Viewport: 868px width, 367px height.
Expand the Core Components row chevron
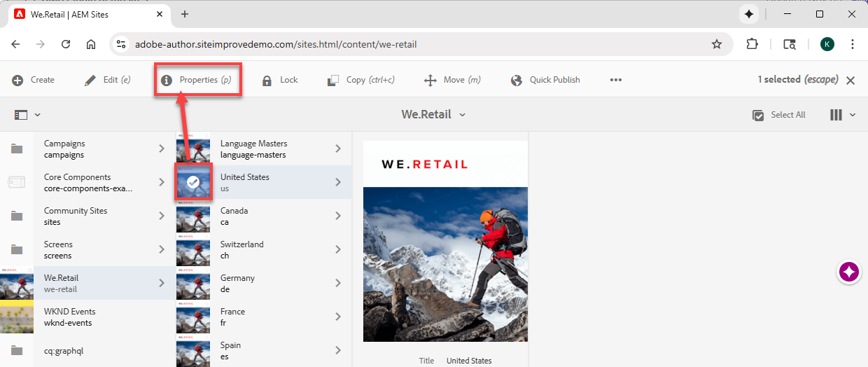162,182
